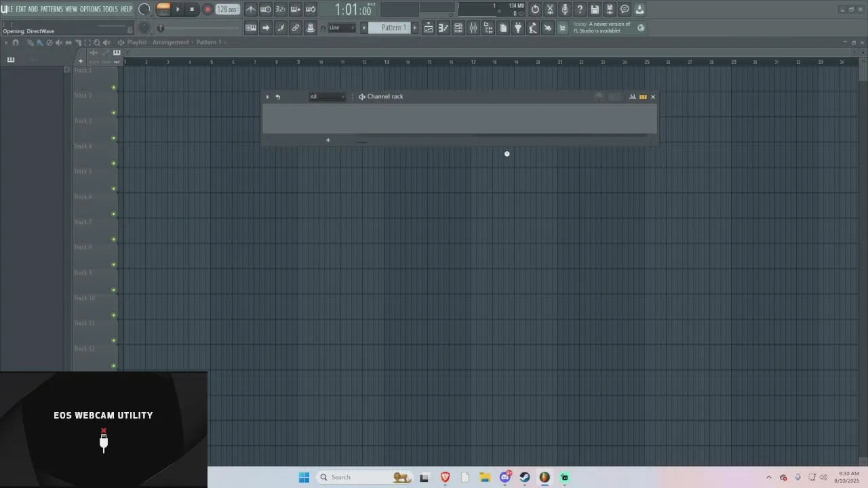The width and height of the screenshot is (868, 488).
Task: Click the stamp hat icon in toolbar
Action: tap(311, 28)
